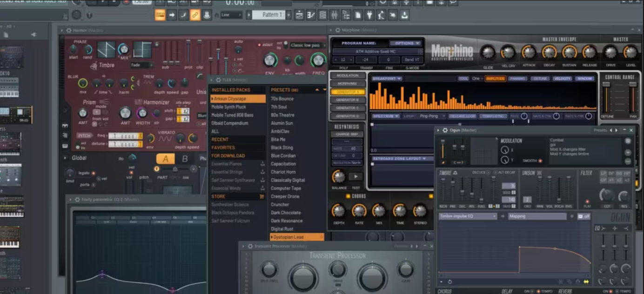Screen dimensions: 644x294
Task: Open the Piano roll toolbar icon
Action: (311, 15)
